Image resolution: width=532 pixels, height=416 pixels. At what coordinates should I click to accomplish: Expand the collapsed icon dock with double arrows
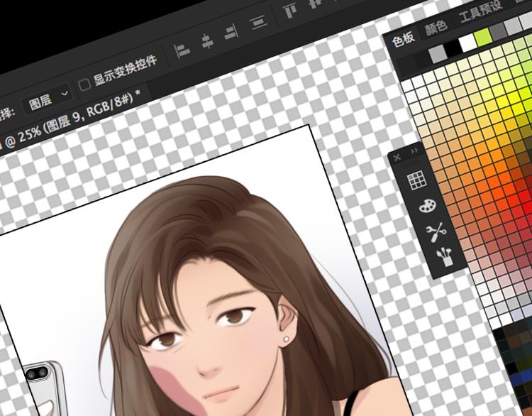click(x=415, y=151)
